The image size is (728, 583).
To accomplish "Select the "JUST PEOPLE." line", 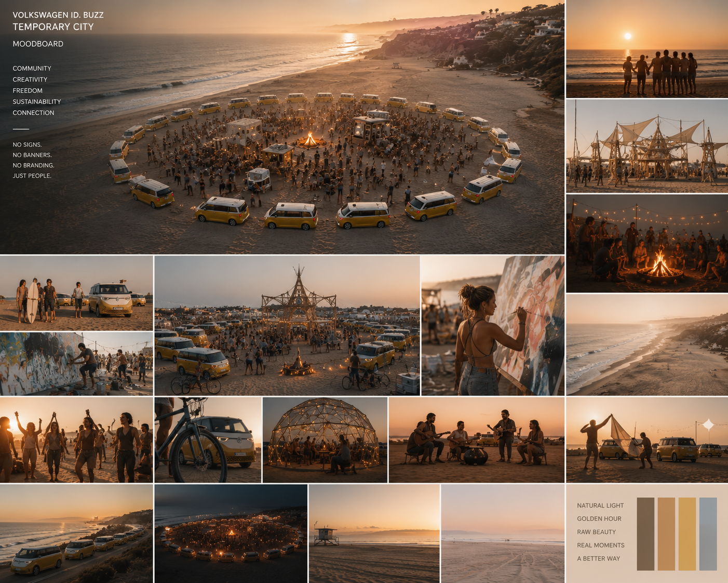I will click(32, 176).
